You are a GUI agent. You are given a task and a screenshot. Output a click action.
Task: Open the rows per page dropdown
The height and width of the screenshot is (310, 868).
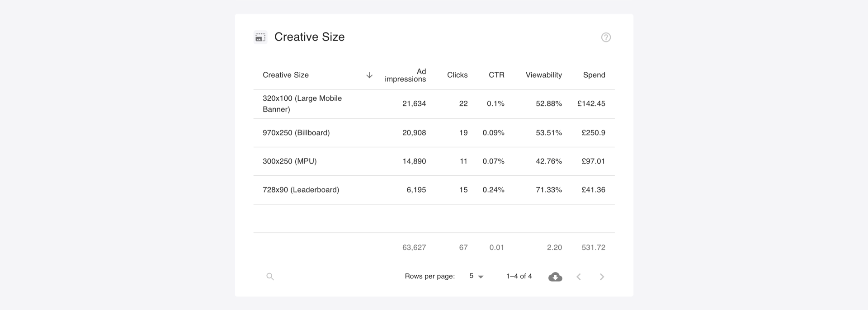[x=476, y=276]
